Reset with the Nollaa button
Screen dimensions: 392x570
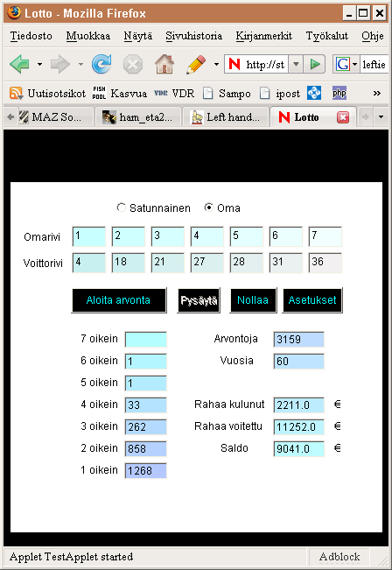[253, 300]
